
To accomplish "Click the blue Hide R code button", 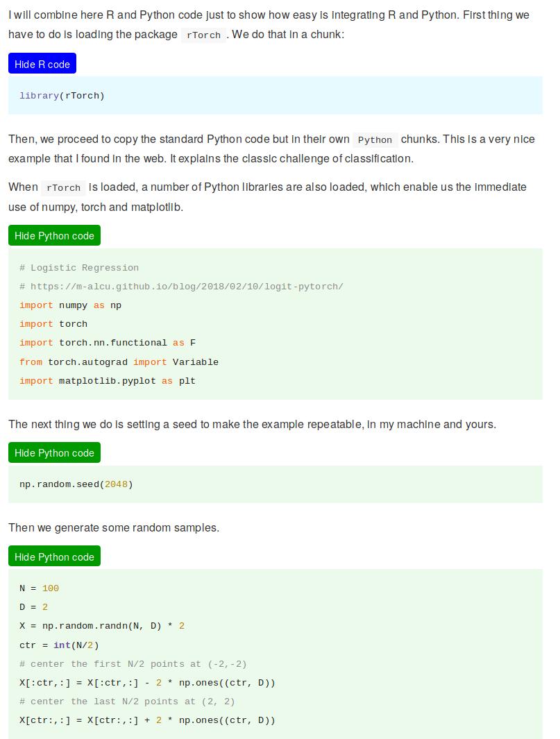I will pyautogui.click(x=42, y=64).
